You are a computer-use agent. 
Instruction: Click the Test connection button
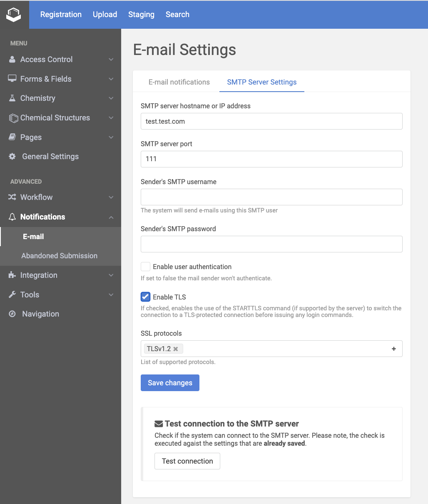187,461
